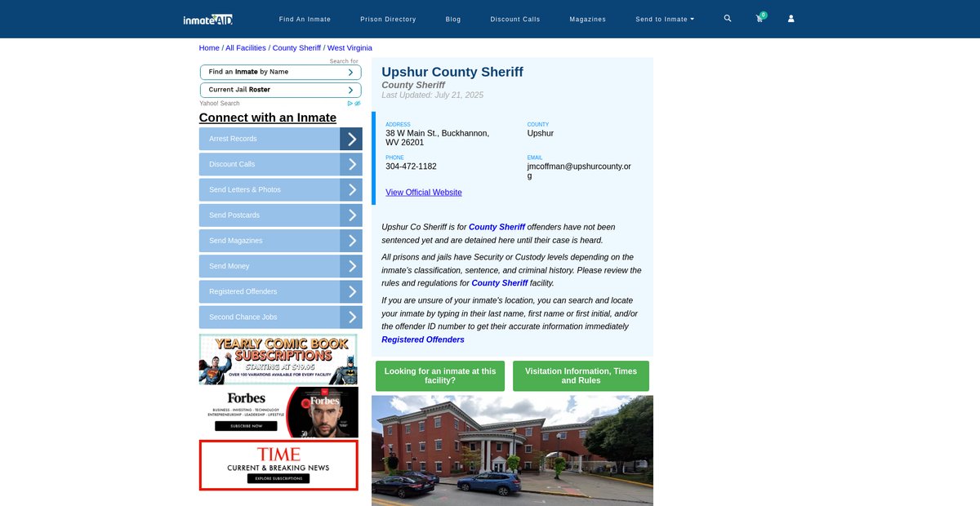Open West Virginia breadcrumb
Screen dimensions: 980x506
tap(350, 48)
